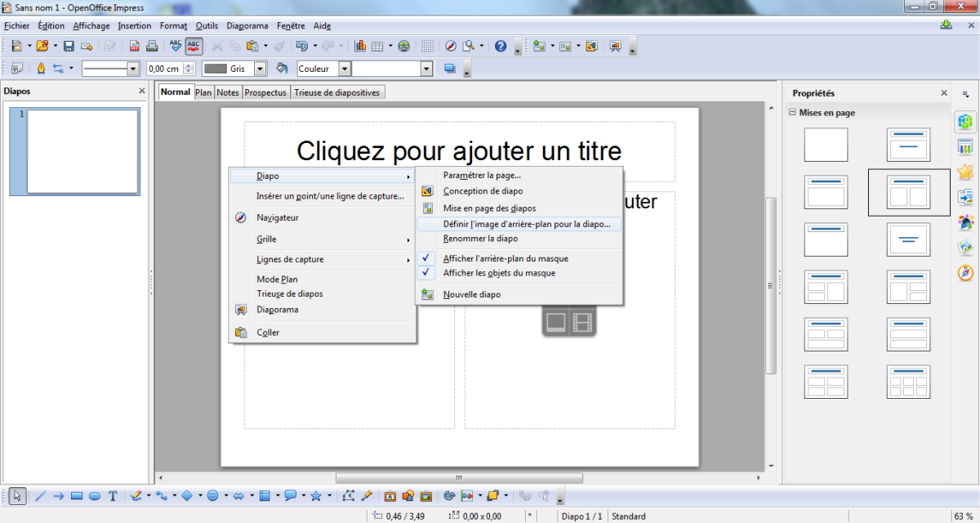Run the spelling check tool
The height and width of the screenshot is (523, 980).
(x=176, y=46)
